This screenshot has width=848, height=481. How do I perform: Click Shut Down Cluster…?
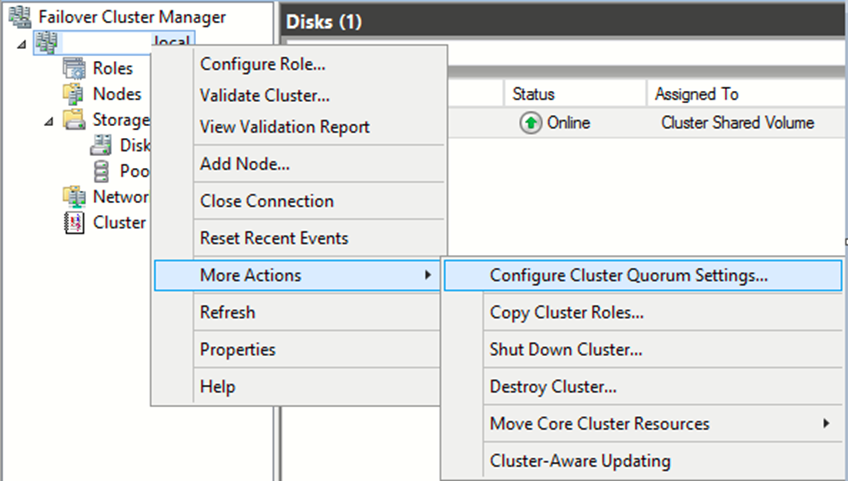(x=566, y=350)
